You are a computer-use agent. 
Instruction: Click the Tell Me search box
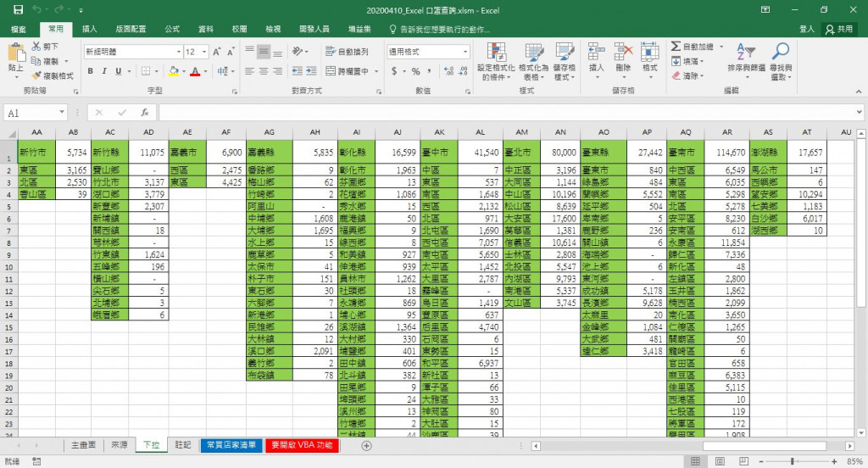(440, 30)
